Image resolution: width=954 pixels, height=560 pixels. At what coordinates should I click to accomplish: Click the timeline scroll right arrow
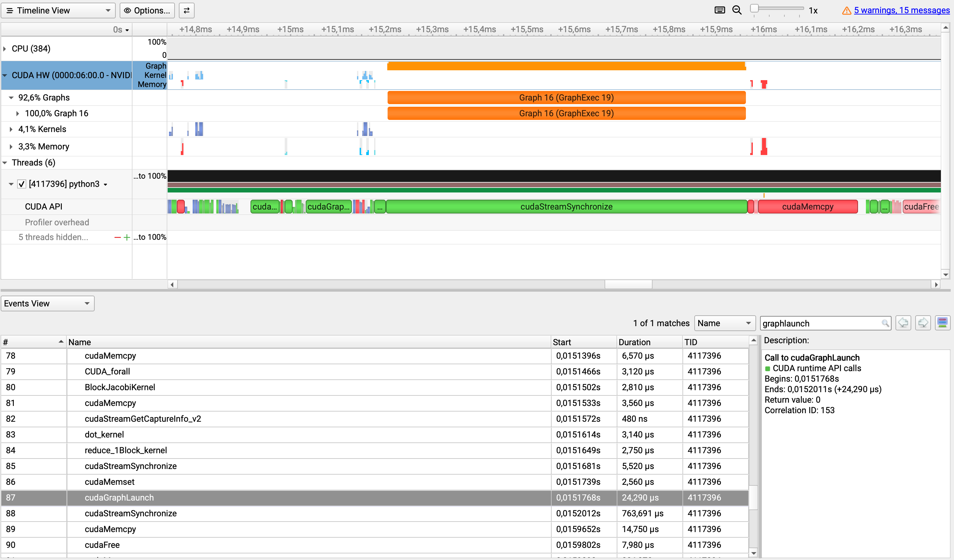click(x=936, y=284)
